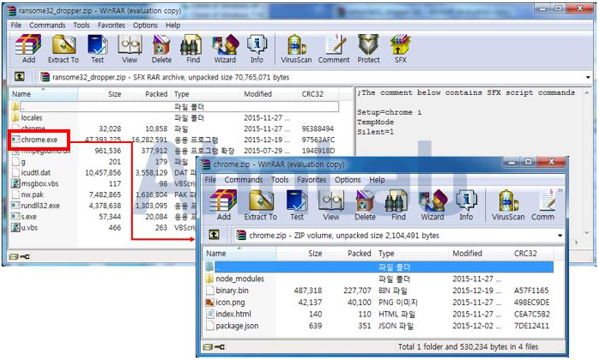Click Test icon in chrome.zip window

pyautogui.click(x=296, y=205)
